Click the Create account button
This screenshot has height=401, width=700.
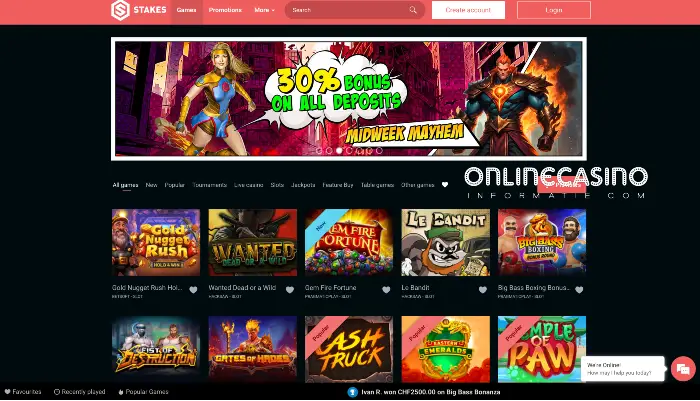pyautogui.click(x=468, y=10)
